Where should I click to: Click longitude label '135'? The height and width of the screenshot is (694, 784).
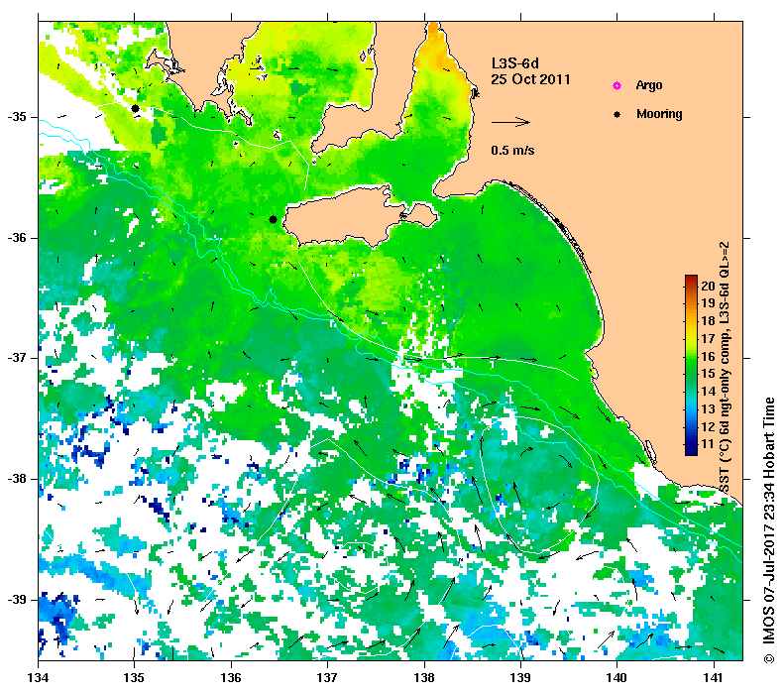click(134, 677)
